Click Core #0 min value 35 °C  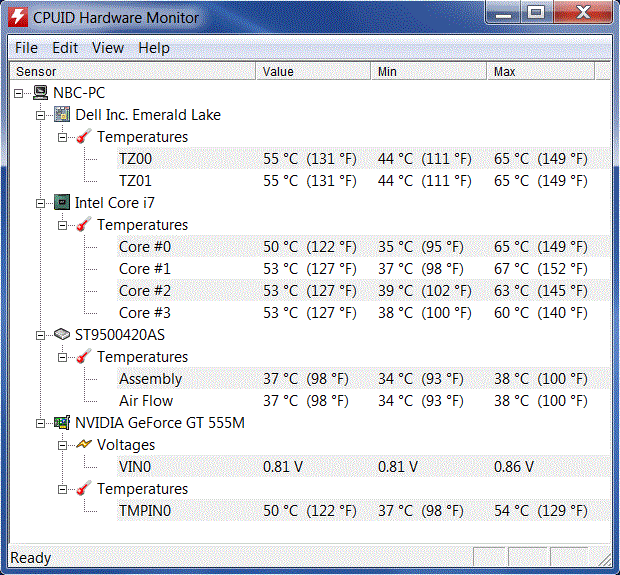point(421,247)
